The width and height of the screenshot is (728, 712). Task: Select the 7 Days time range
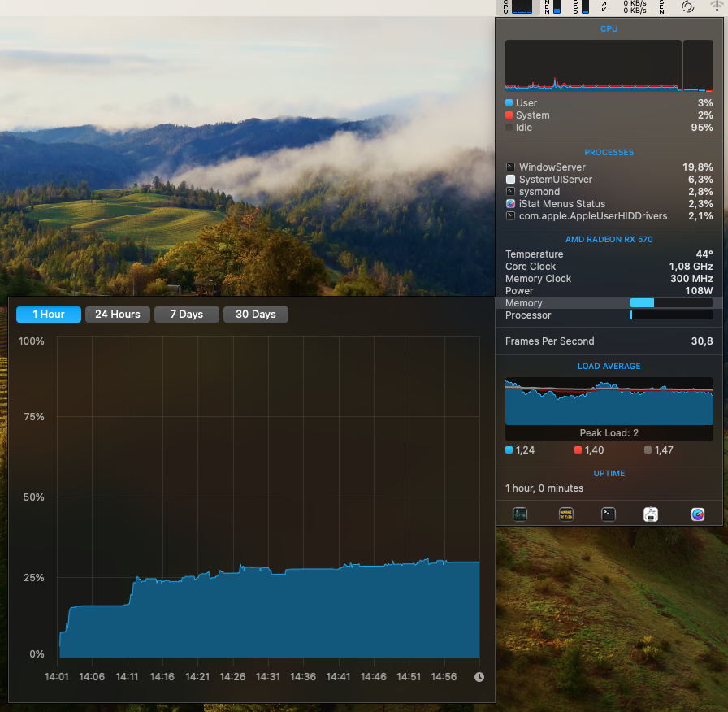(186, 315)
